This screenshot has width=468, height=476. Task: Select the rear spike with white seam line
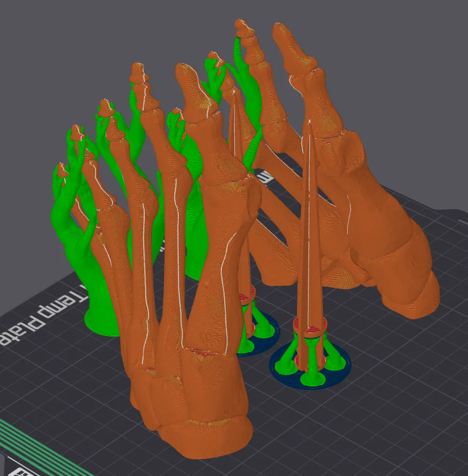239,187
